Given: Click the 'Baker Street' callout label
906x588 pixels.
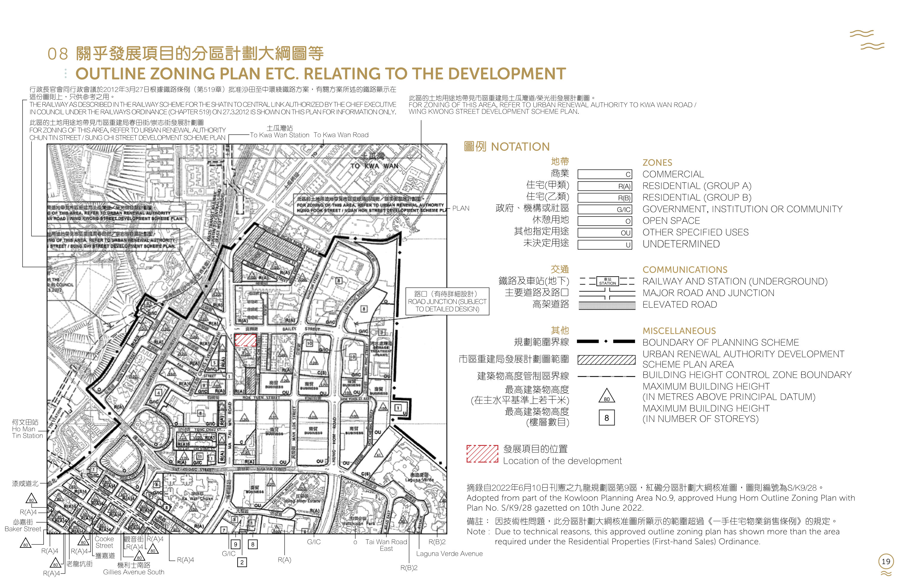Looking at the screenshot, I should click(x=22, y=529).
